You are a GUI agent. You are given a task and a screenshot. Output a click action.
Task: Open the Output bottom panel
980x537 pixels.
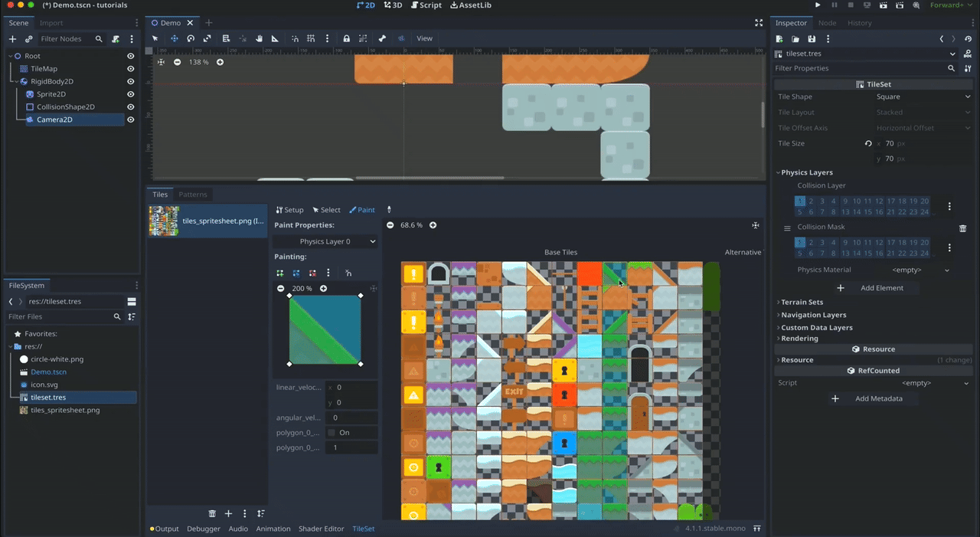pos(164,529)
